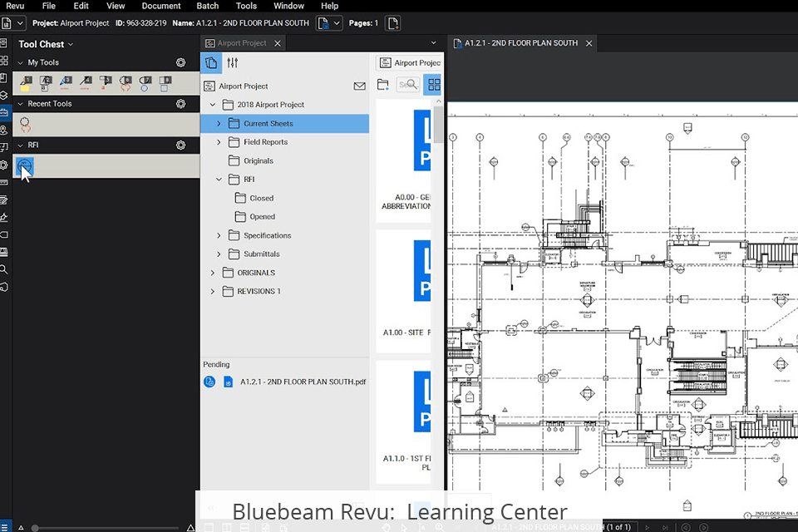The height and width of the screenshot is (532, 798).
Task: Switch to the project files view icon
Action: (x=211, y=62)
